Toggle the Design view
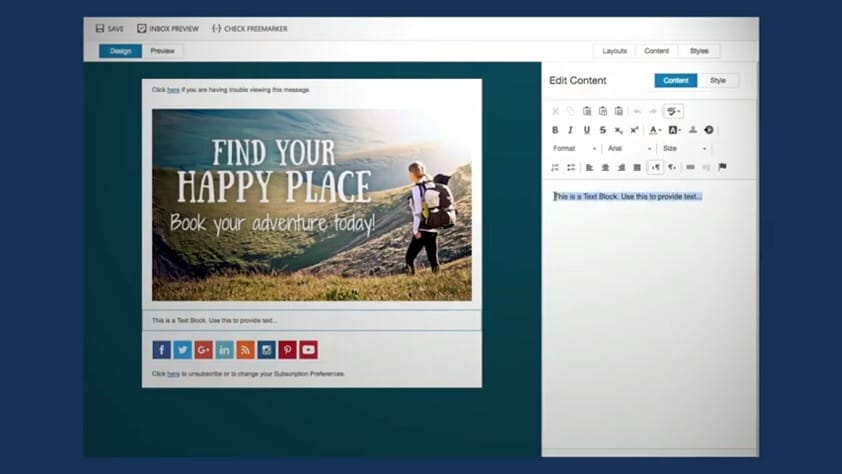The image size is (842, 474). (x=120, y=51)
